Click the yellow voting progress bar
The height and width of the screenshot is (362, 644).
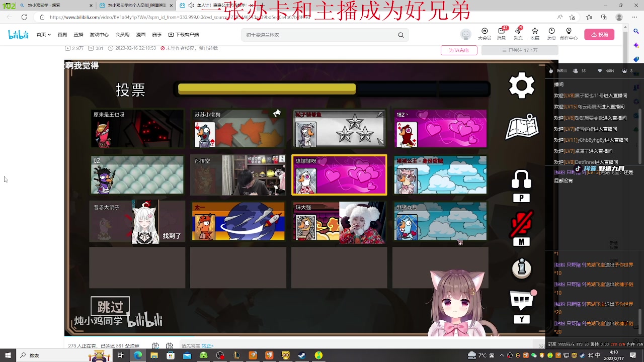click(267, 88)
